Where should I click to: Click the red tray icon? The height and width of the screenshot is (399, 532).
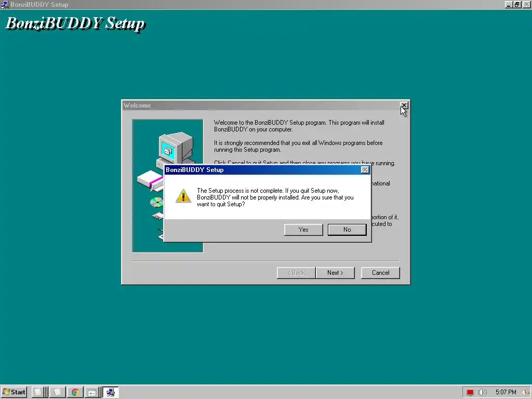(x=470, y=392)
